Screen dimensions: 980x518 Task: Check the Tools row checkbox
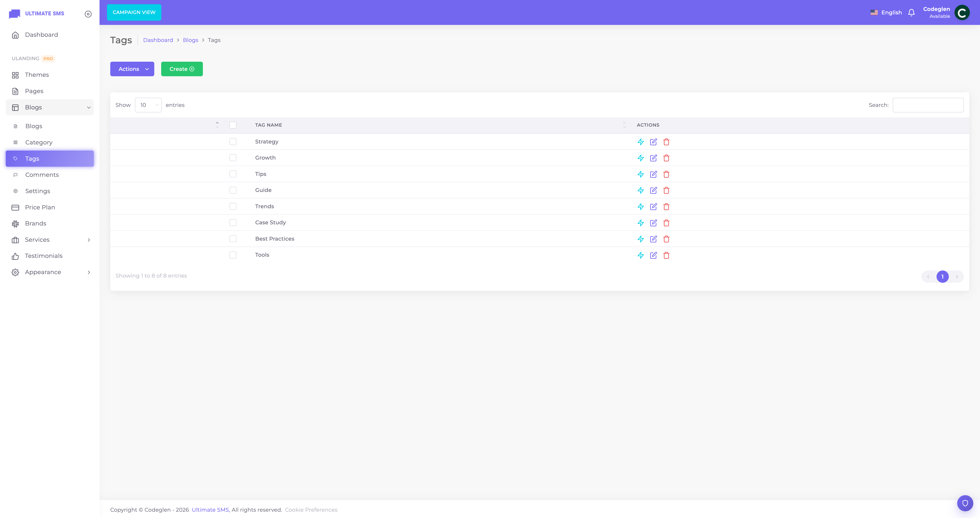click(233, 255)
